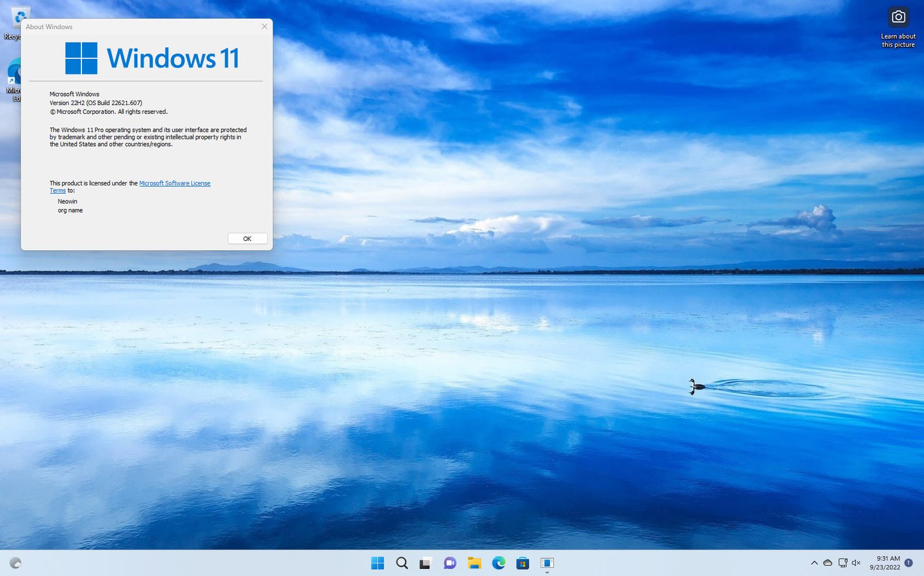
Task: Open the Microsoft Software License Terms link
Action: click(174, 183)
